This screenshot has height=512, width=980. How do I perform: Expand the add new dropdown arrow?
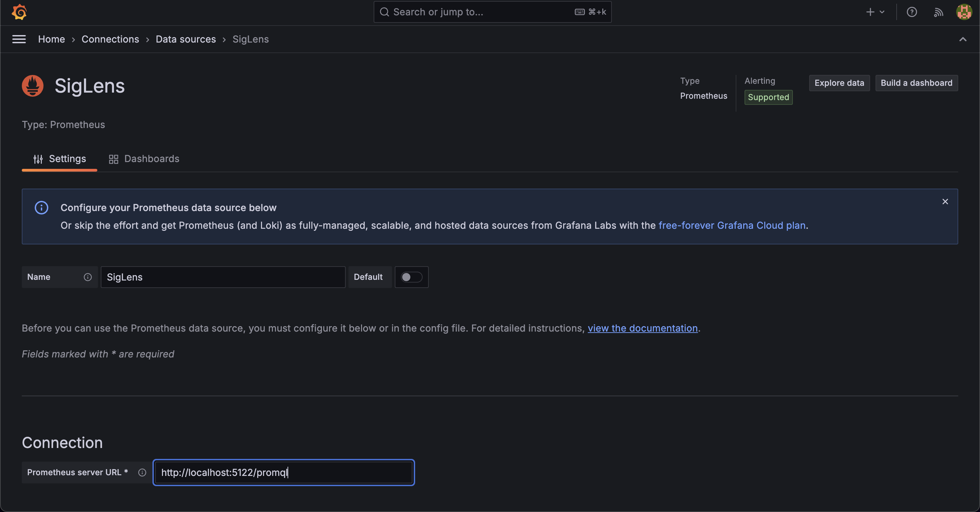point(882,12)
